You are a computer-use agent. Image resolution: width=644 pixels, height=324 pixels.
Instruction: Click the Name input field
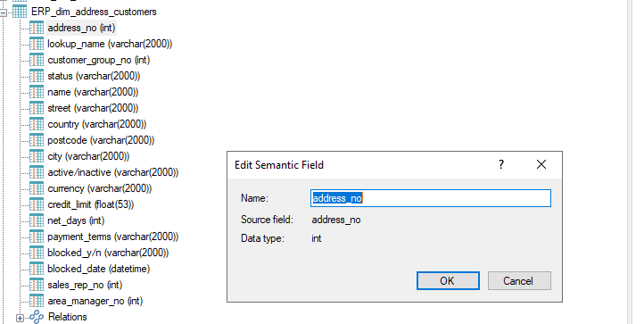(x=431, y=198)
